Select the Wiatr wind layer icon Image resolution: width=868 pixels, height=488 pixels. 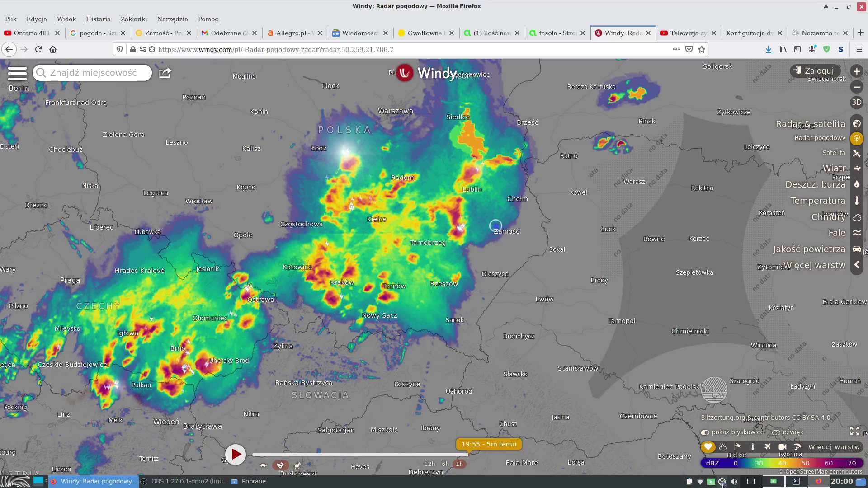(x=856, y=169)
